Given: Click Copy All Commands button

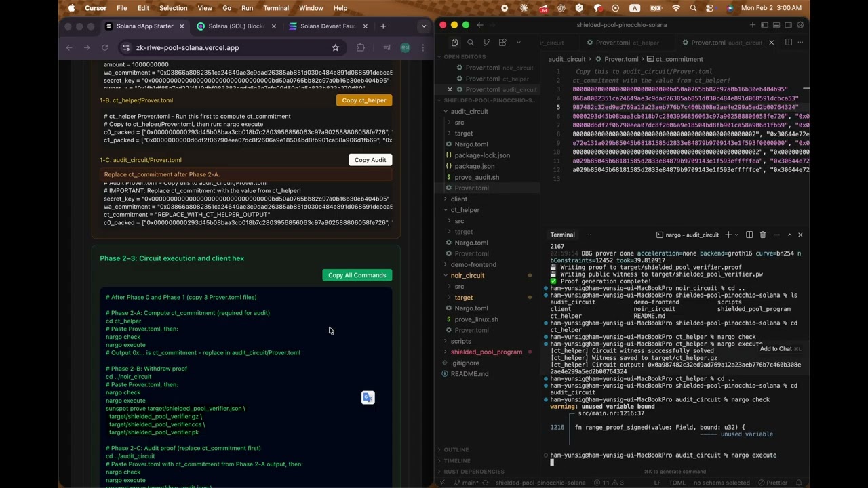Looking at the screenshot, I should coord(357,275).
